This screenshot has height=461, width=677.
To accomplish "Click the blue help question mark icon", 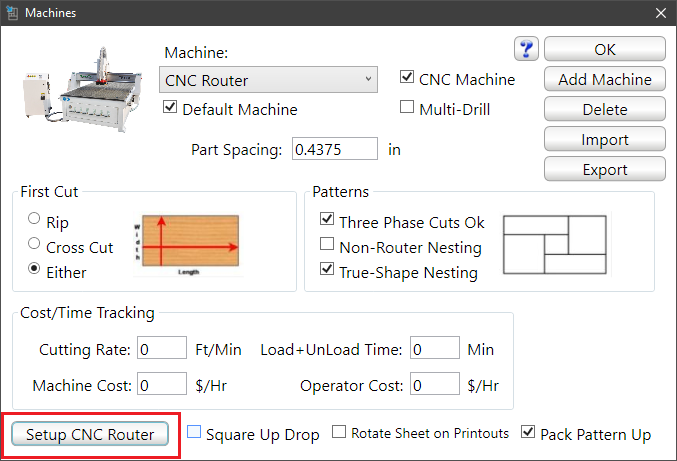I will (527, 49).
